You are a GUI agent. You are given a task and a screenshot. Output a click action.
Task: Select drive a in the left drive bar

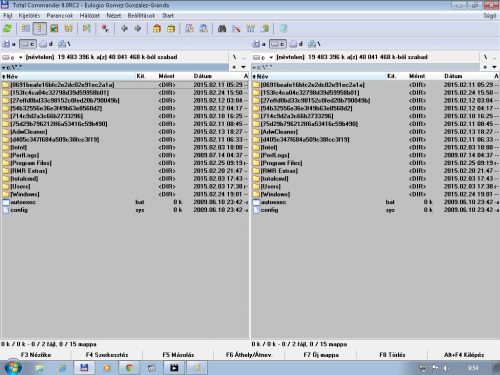coord(9,44)
